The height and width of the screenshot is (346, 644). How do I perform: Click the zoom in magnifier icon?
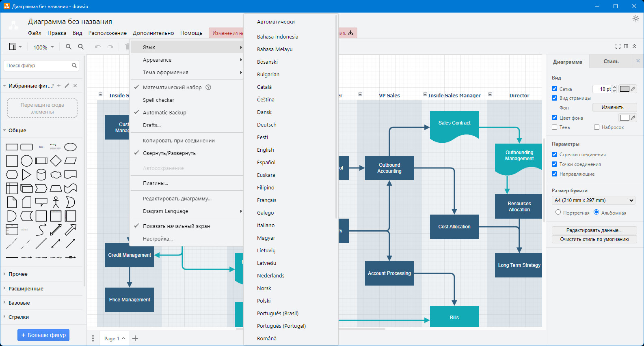69,47
